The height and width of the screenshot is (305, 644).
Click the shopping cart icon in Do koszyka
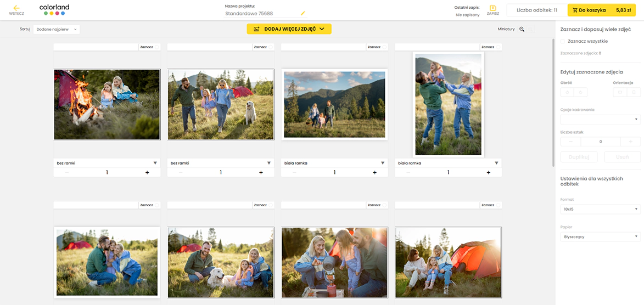pos(575,10)
